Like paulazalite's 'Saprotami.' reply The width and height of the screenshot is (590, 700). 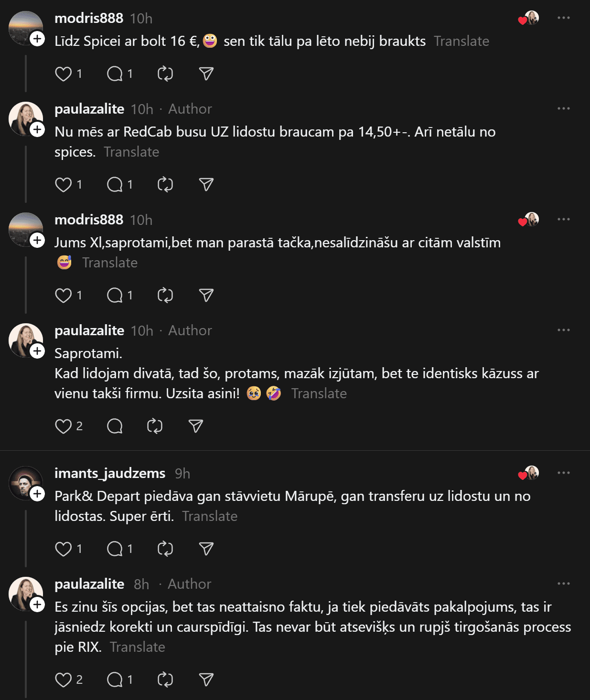click(x=64, y=426)
